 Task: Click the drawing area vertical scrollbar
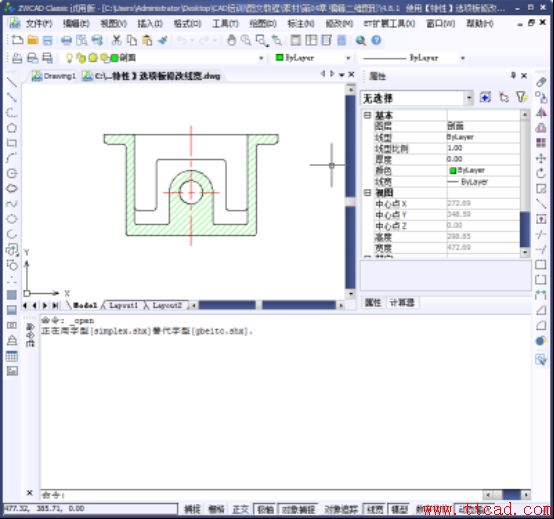(x=350, y=191)
